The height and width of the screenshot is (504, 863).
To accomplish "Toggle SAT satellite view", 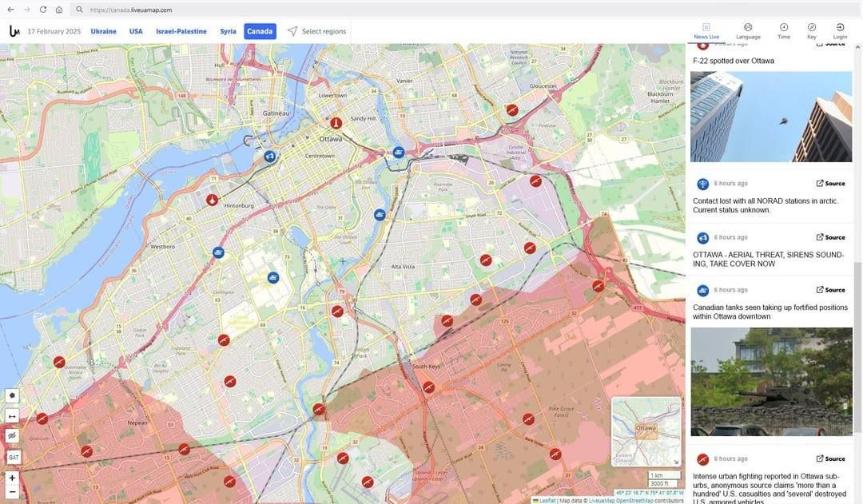I will 14,457.
